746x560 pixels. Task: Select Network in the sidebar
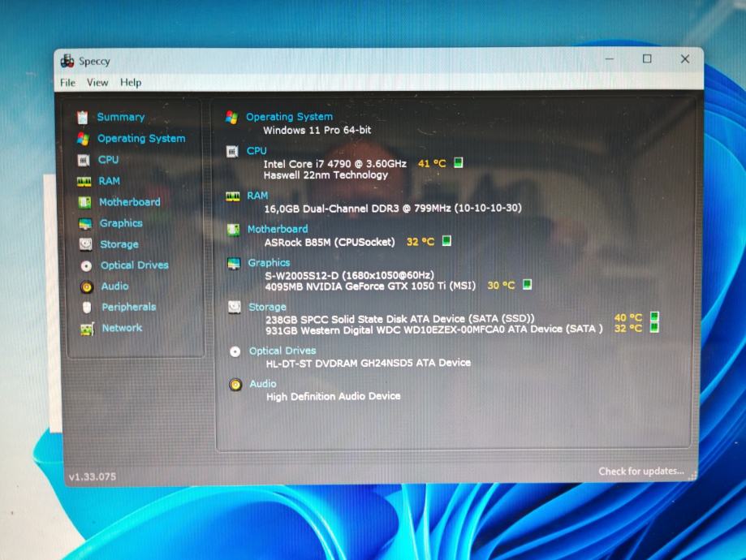point(123,328)
